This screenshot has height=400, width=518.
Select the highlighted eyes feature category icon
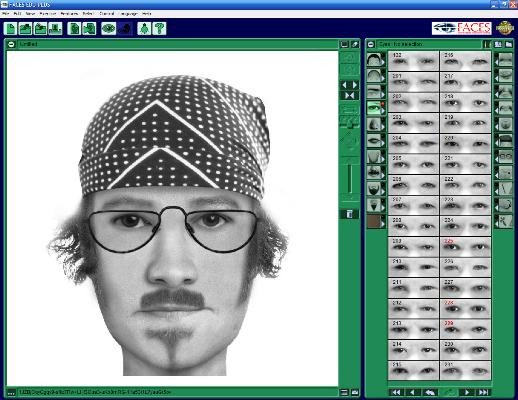click(x=374, y=108)
